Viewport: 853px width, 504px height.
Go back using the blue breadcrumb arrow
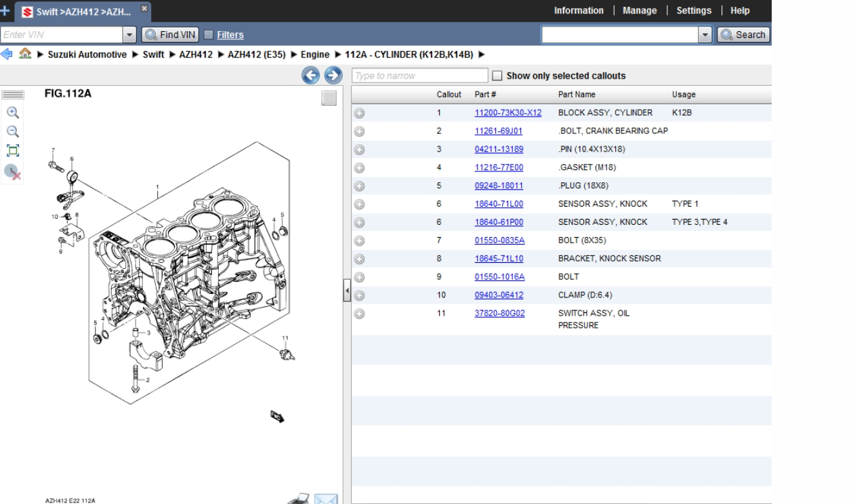(7, 54)
